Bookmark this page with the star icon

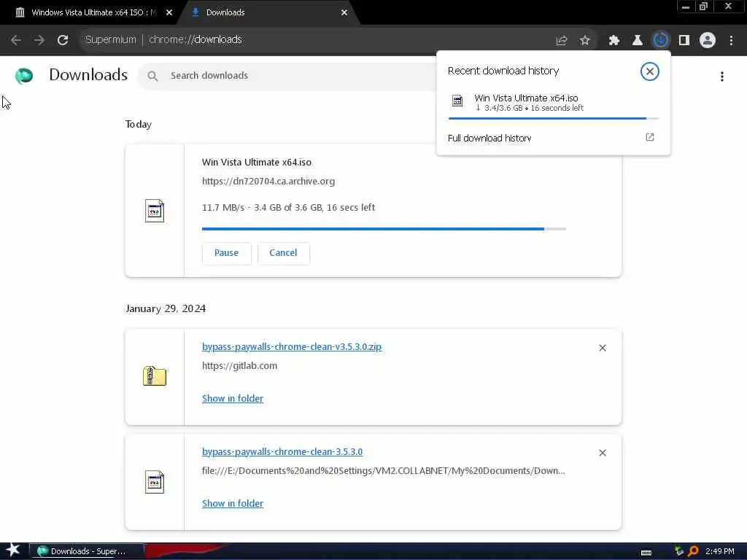click(x=585, y=41)
